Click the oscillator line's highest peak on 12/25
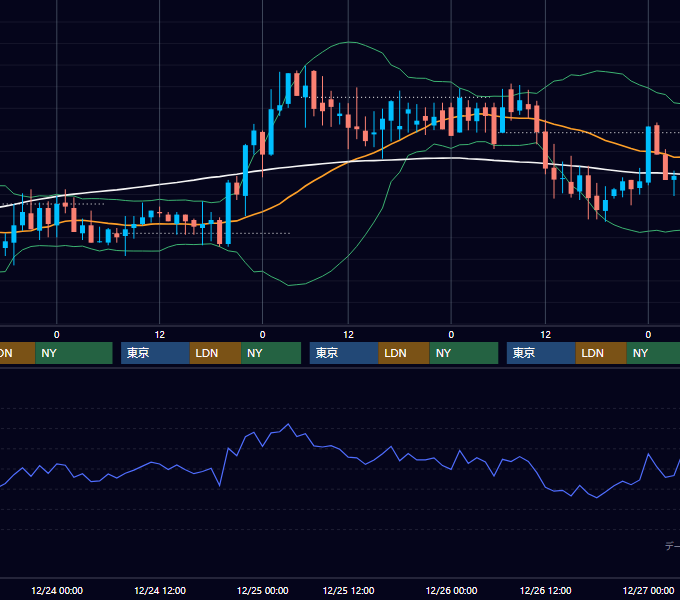680x600 pixels. [x=288, y=424]
